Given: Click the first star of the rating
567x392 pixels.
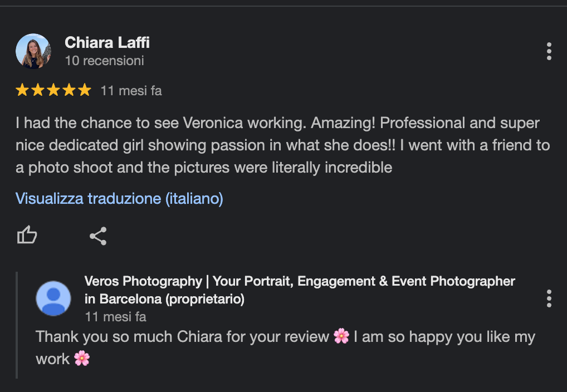Looking at the screenshot, I should pyautogui.click(x=22, y=90).
